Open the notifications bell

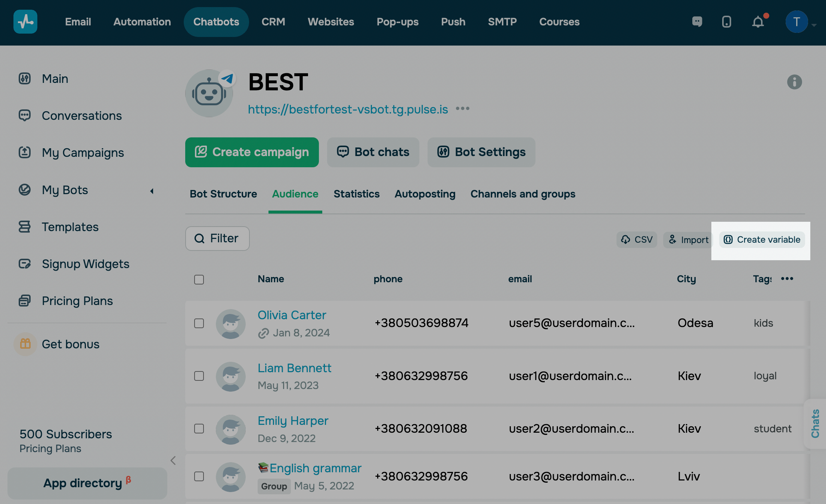coord(758,22)
